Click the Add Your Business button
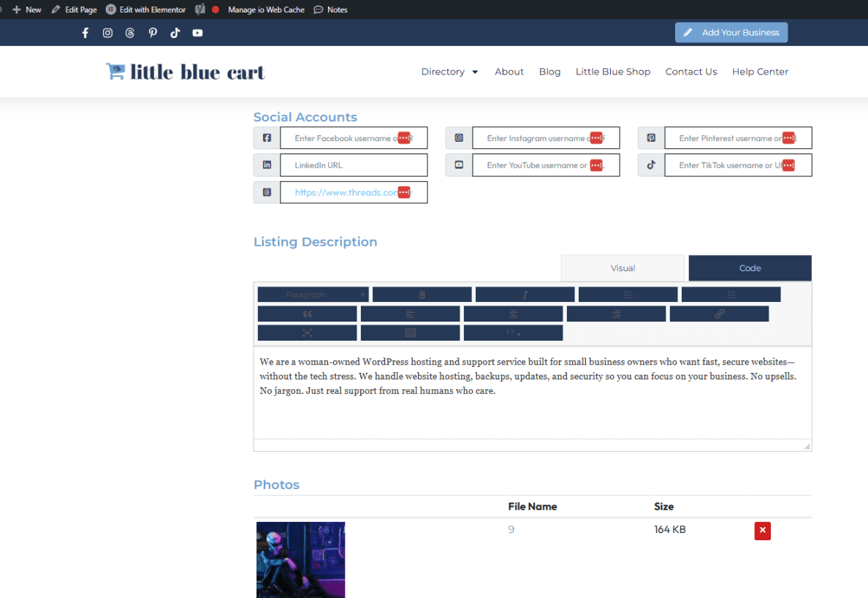Screen dimensions: 868x598 (x=731, y=32)
